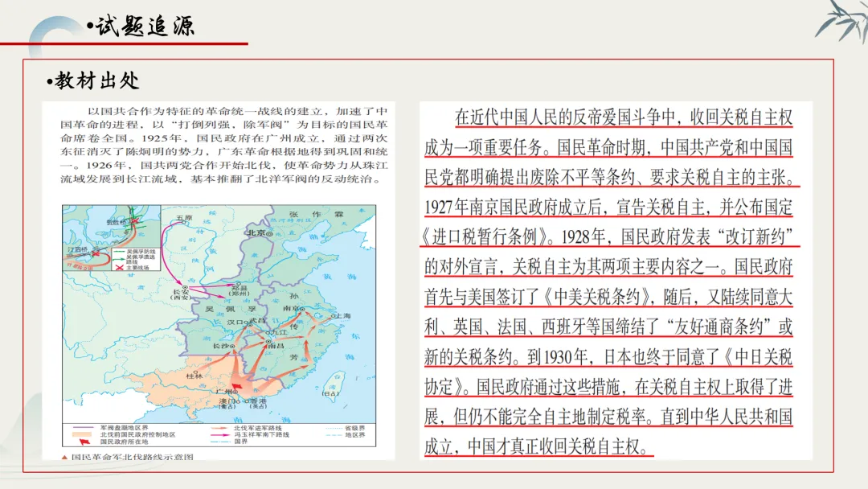Click the red flag icon near 广州
This screenshot has height=489, width=868.
237,386
